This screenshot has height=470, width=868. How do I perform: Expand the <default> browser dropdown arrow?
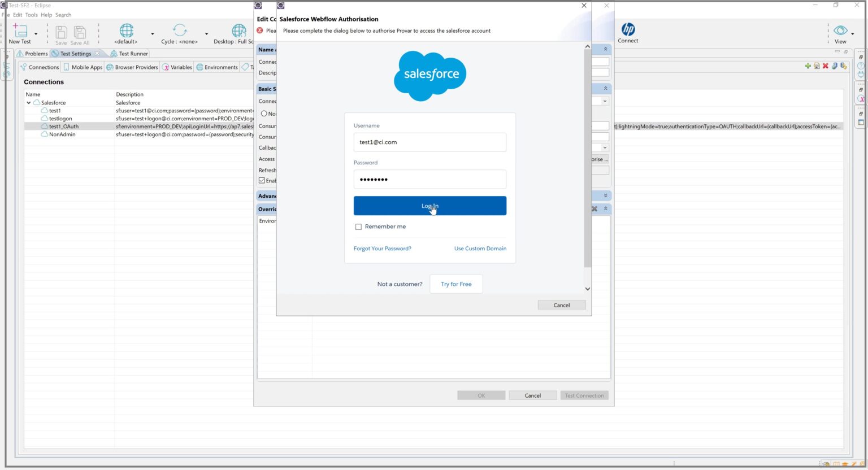click(x=151, y=34)
